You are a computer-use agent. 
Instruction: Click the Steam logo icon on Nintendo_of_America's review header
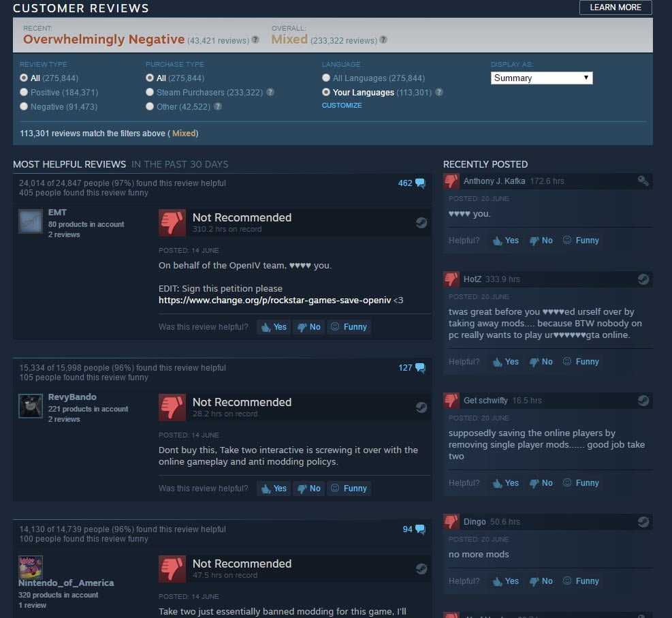[x=421, y=569]
